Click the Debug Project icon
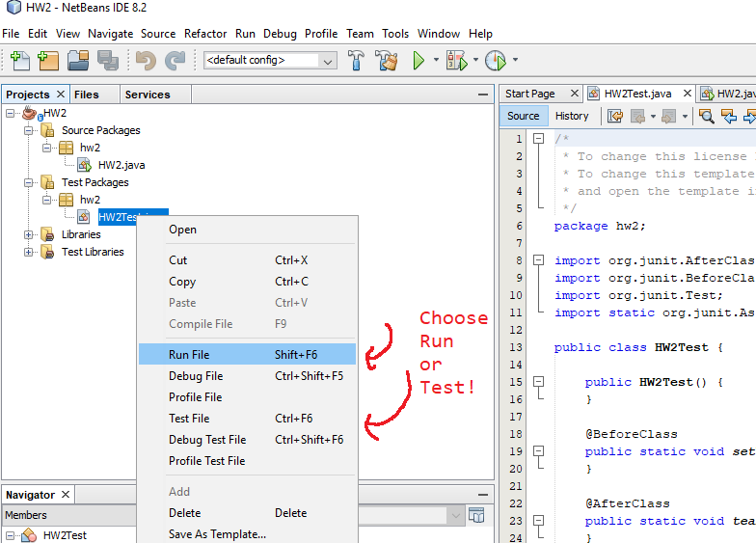Image resolution: width=756 pixels, height=543 pixels. pos(457,60)
